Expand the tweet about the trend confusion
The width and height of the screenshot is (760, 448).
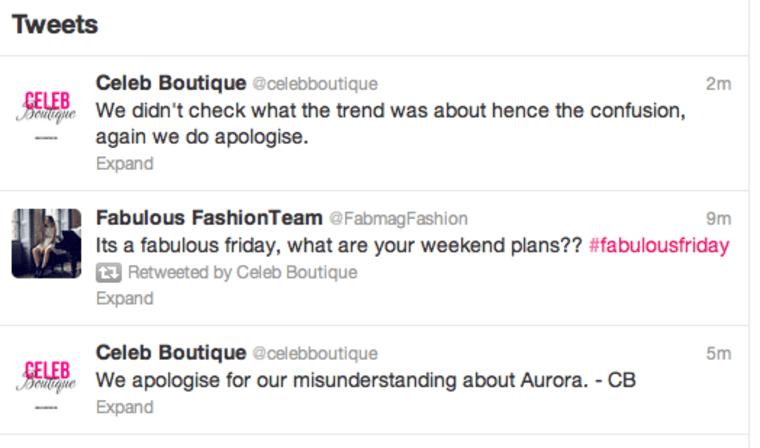click(124, 163)
